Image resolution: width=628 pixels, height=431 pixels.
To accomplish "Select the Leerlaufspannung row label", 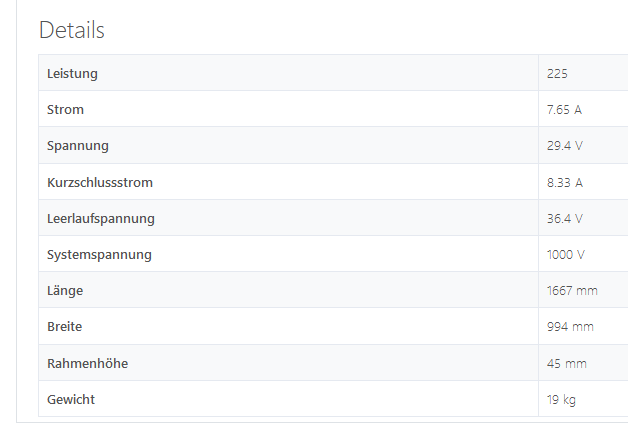I will pos(101,219).
